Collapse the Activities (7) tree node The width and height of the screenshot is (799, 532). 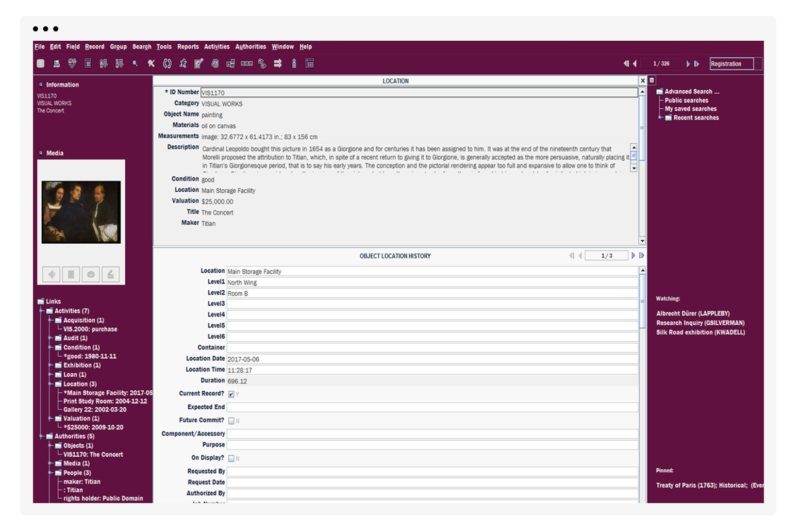(42, 311)
